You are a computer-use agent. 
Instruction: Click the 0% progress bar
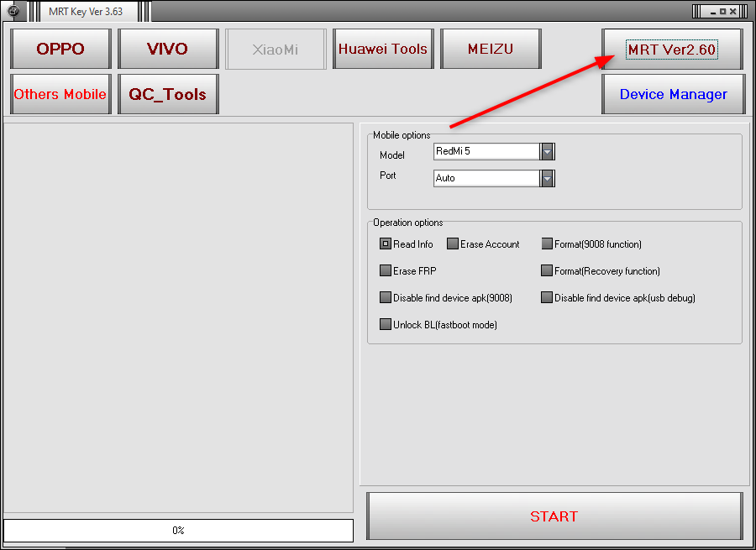click(x=178, y=530)
